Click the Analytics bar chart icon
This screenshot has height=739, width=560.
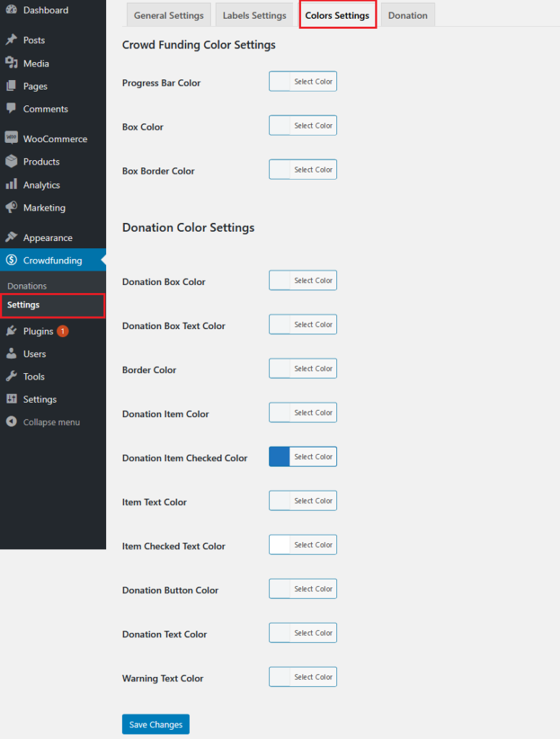tap(12, 184)
